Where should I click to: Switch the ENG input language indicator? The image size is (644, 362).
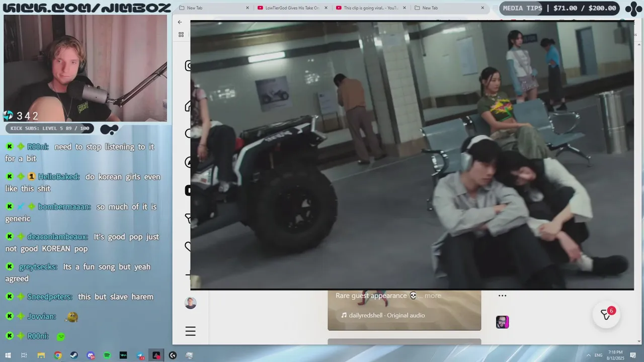tap(599, 355)
